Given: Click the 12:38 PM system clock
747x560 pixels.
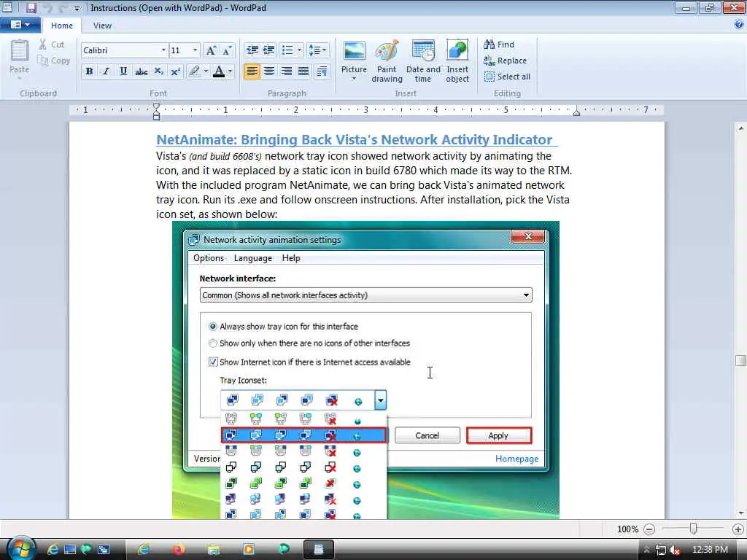Looking at the screenshot, I should tap(710, 550).
